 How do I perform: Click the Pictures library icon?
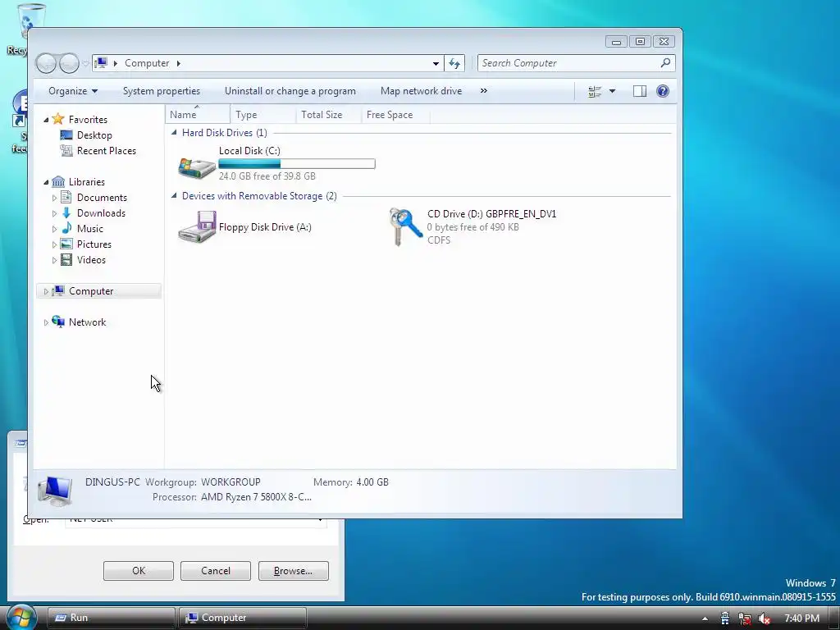[x=66, y=244]
